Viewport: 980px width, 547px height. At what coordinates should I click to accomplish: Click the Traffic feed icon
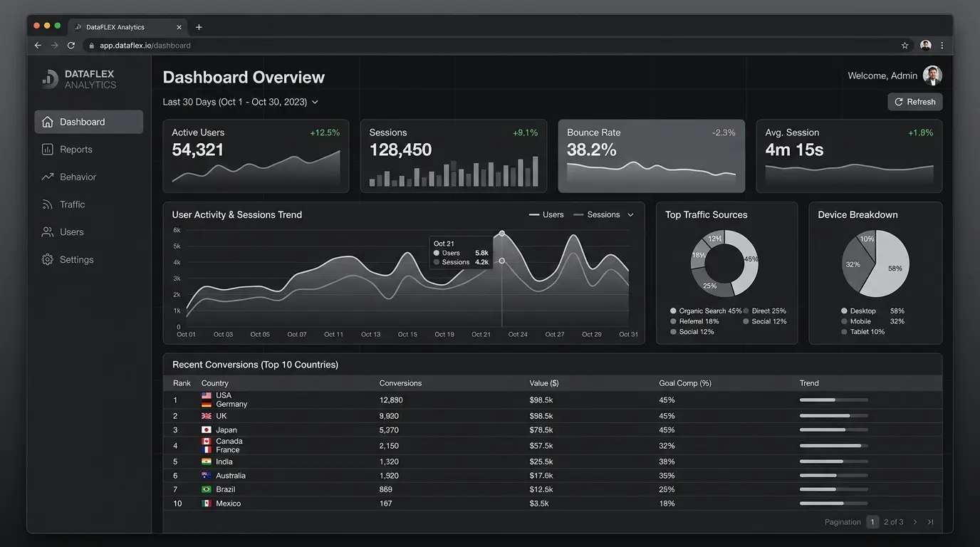pyautogui.click(x=48, y=204)
